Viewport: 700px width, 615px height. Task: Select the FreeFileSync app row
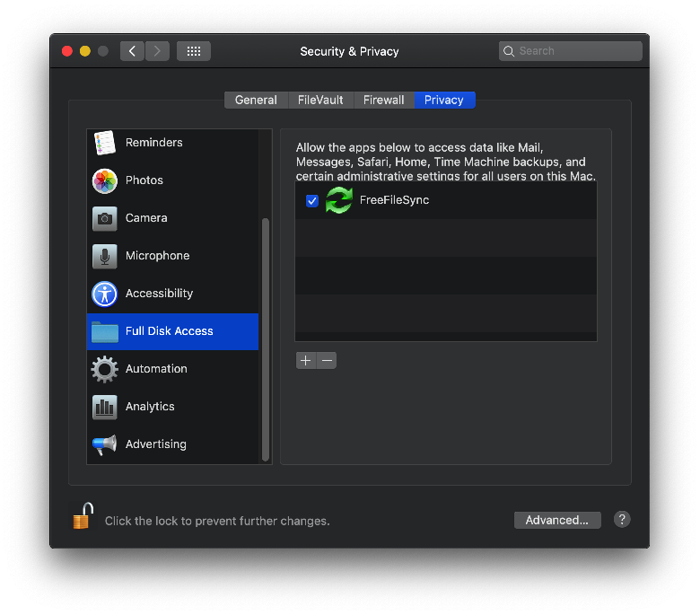pyautogui.click(x=445, y=200)
